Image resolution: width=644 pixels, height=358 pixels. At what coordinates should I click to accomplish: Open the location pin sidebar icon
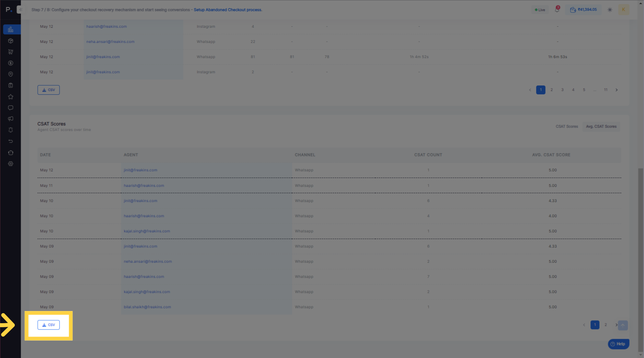[11, 74]
